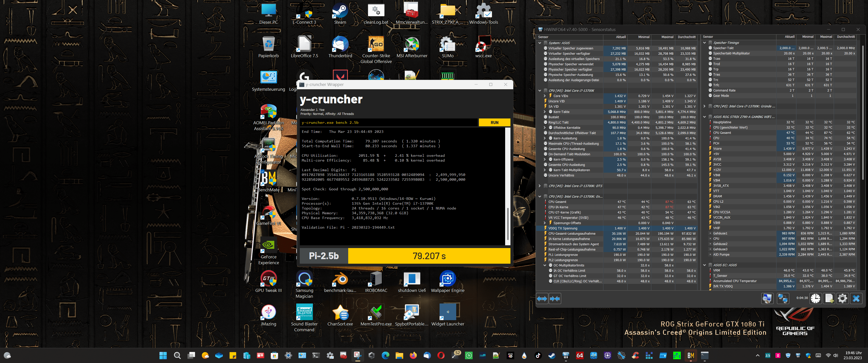Expand Effektive Kerntakte sensor row

(x=545, y=128)
